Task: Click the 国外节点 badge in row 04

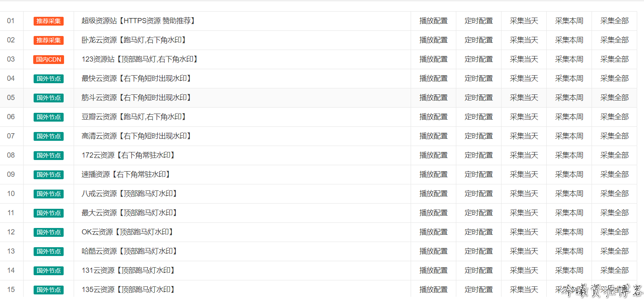Action: point(48,79)
